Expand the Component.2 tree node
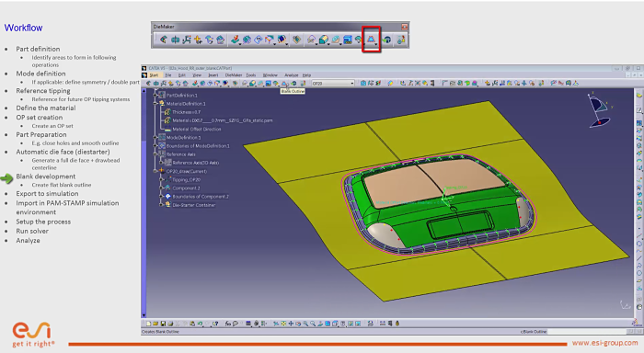 pyautogui.click(x=161, y=188)
